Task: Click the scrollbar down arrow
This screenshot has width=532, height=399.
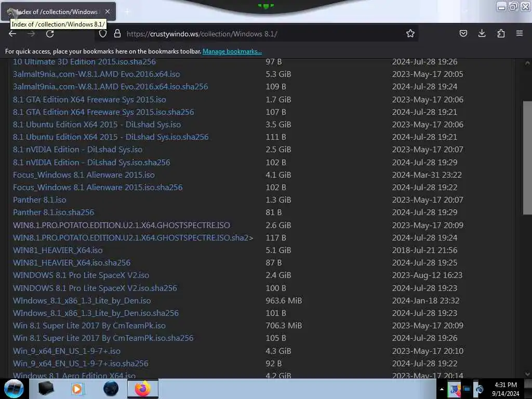Action: pos(527,374)
